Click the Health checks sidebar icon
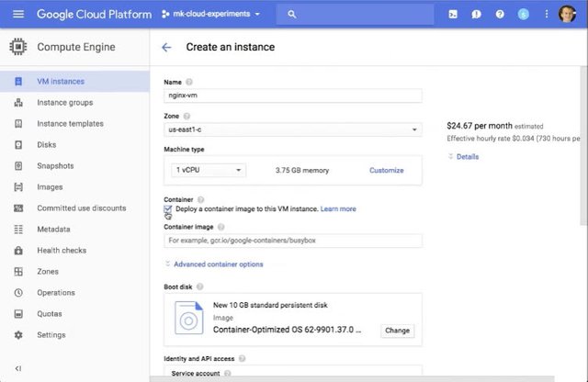This screenshot has width=588, height=382. point(18,250)
